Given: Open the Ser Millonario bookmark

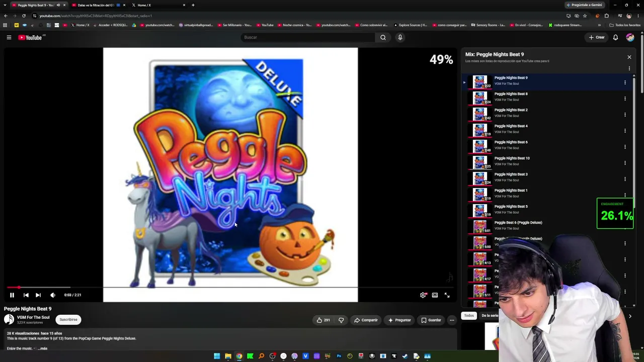Looking at the screenshot, I should coord(234,25).
